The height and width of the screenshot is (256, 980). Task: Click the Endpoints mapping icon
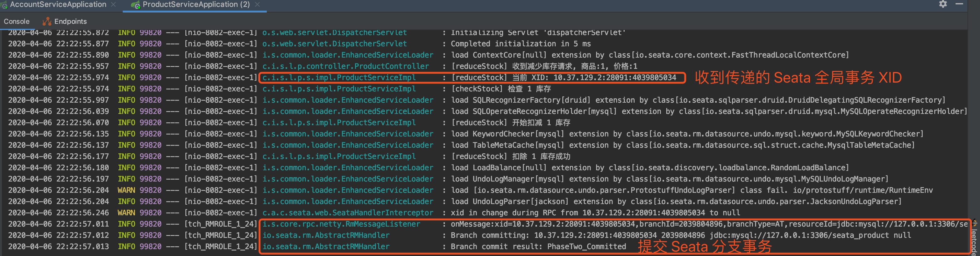pos(47,21)
